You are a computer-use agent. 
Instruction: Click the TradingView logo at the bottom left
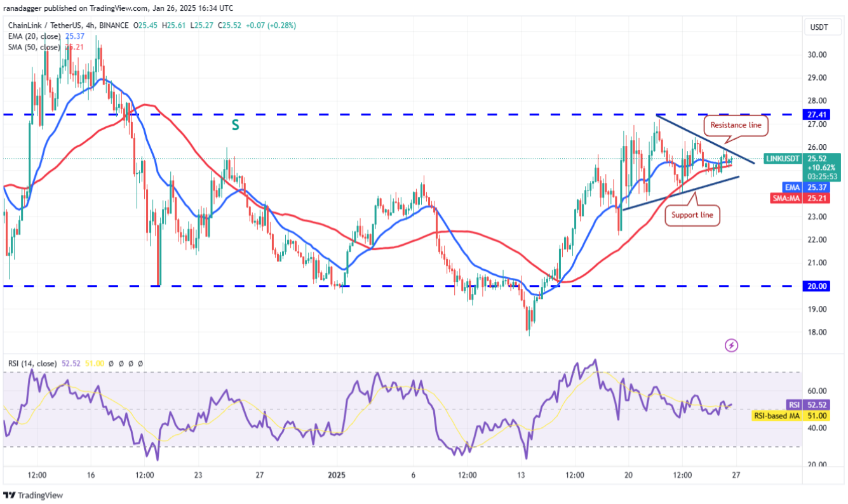coord(33,495)
